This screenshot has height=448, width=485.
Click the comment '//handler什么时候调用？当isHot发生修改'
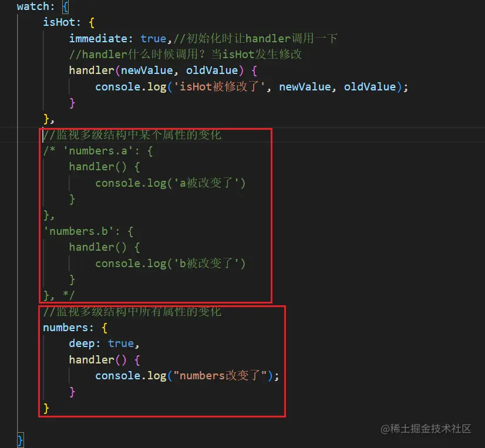186,55
